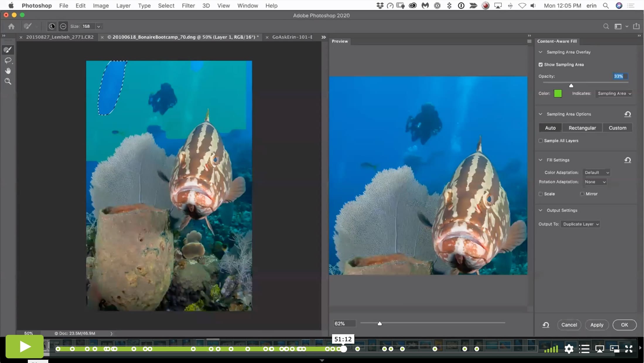Uncheck Show Sampling Area

point(540,65)
